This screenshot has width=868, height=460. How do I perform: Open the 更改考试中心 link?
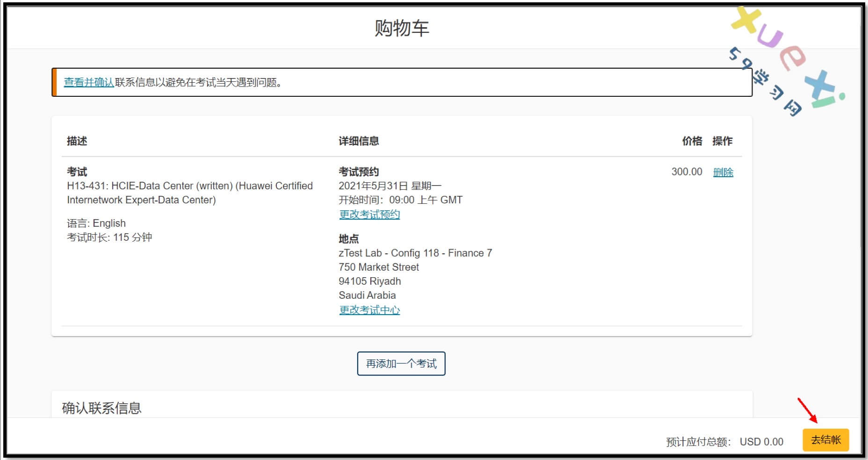click(369, 310)
